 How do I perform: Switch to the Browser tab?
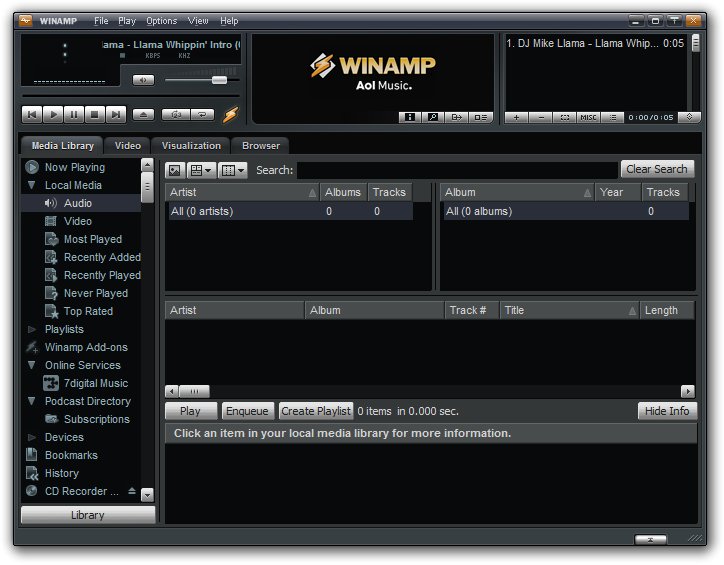pos(261,146)
